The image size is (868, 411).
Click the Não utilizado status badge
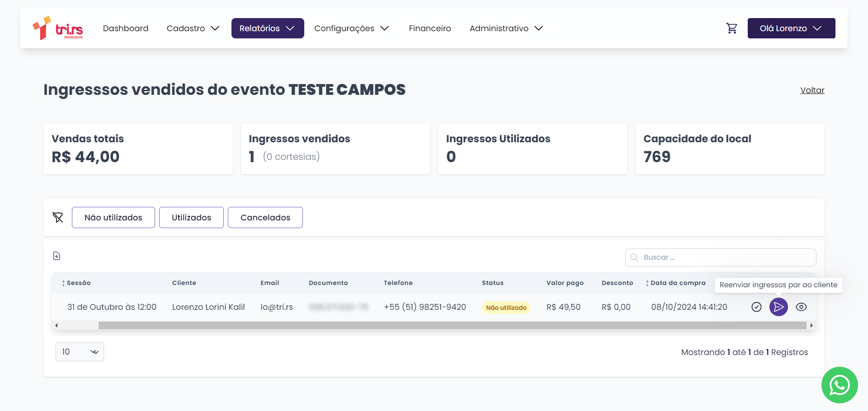506,308
